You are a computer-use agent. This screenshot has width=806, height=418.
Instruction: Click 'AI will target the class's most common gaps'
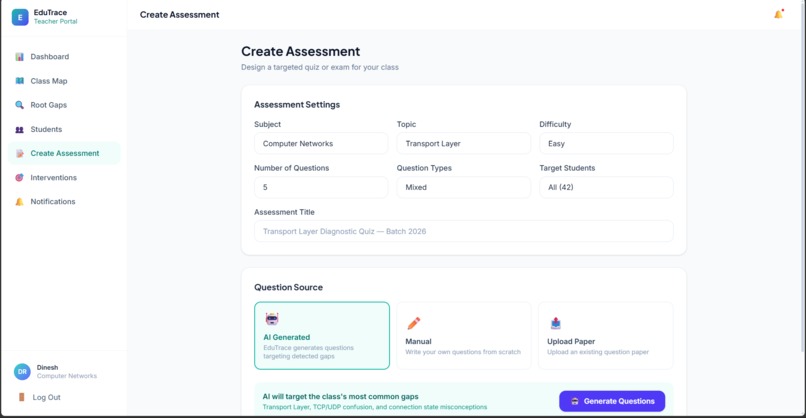(x=340, y=396)
